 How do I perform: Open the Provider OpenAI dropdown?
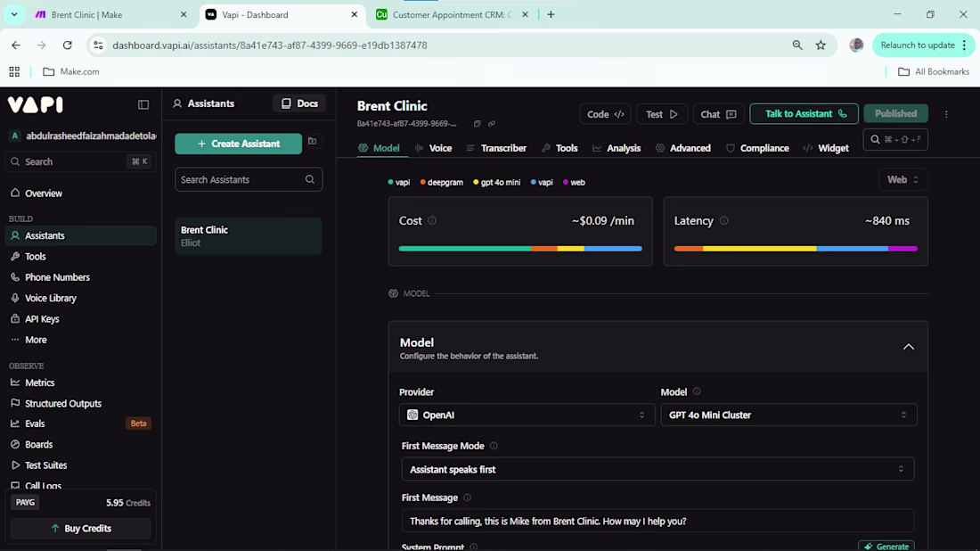(527, 415)
